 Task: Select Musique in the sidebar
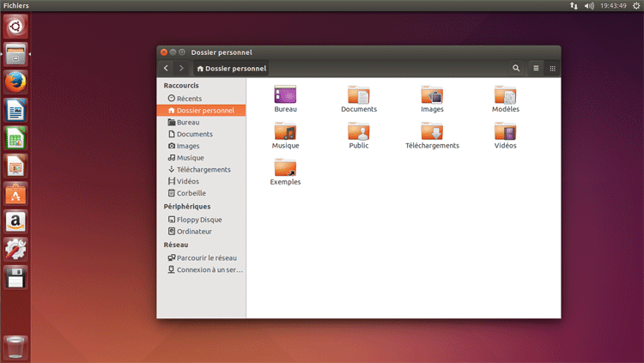coord(201,158)
